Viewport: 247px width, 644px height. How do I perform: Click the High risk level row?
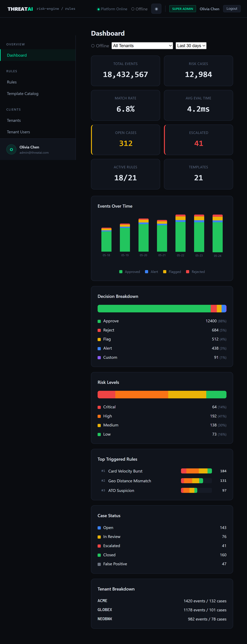tap(162, 416)
